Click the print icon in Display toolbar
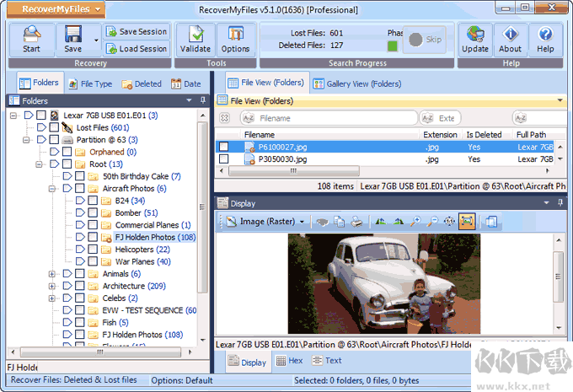The width and height of the screenshot is (573, 392). [x=356, y=222]
